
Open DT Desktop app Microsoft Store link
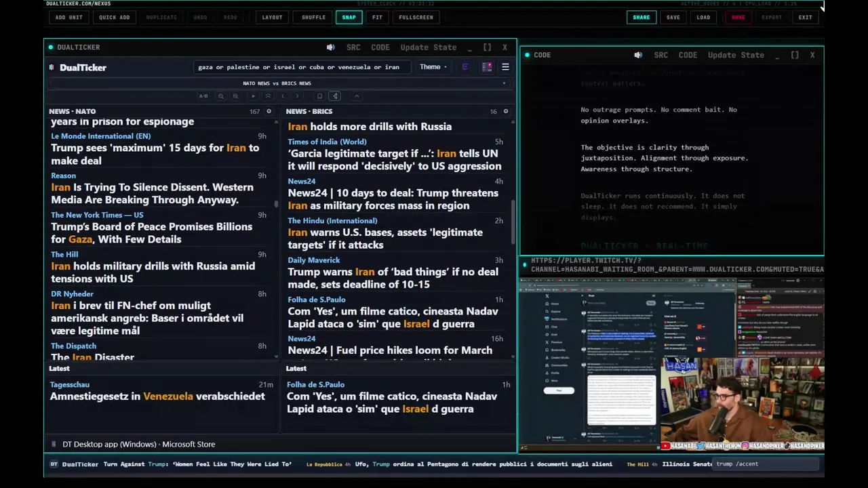coord(139,444)
